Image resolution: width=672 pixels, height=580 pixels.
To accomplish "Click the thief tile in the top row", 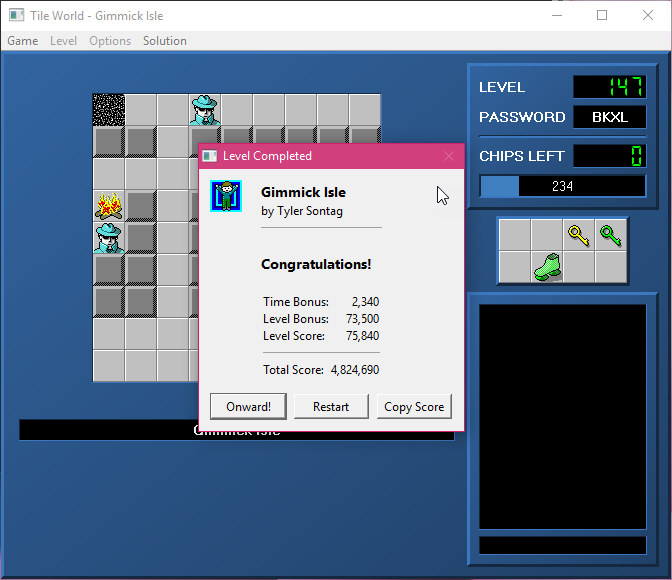I will tap(205, 110).
